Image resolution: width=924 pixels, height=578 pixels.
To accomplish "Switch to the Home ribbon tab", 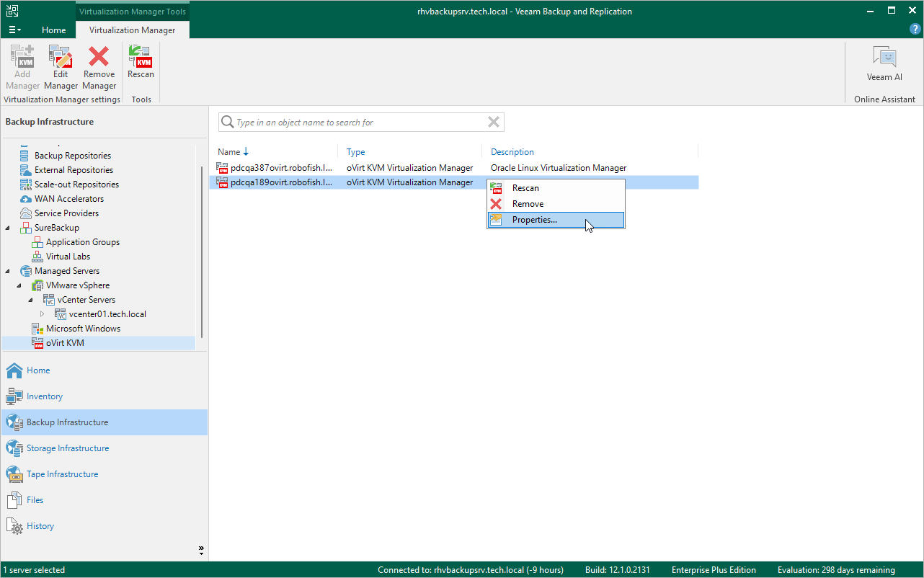I will [x=53, y=30].
